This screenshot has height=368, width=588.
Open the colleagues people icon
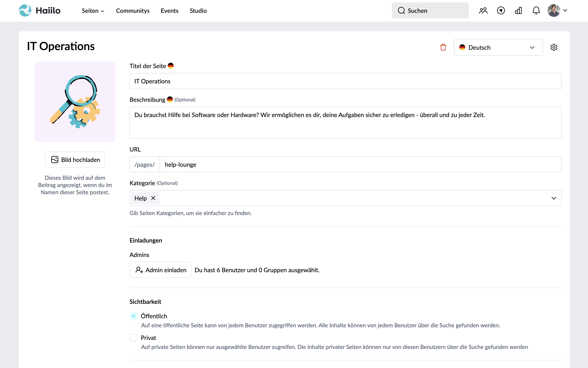(483, 10)
